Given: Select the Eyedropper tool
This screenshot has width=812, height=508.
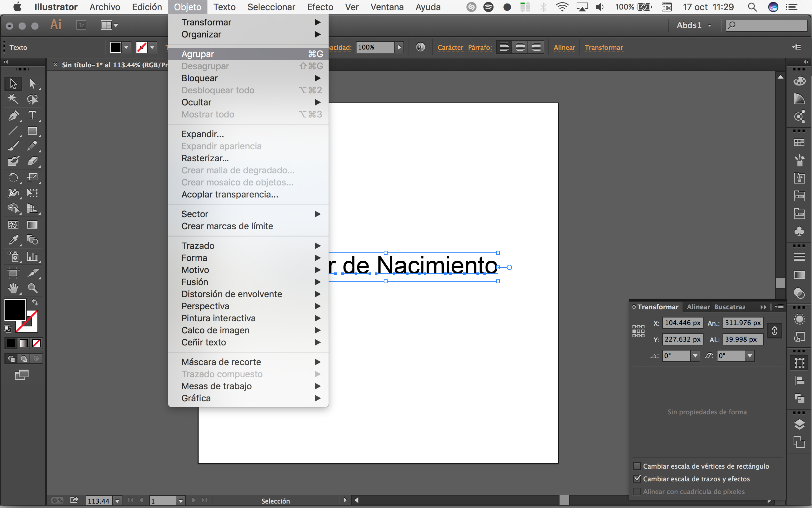Looking at the screenshot, I should coord(13,240).
